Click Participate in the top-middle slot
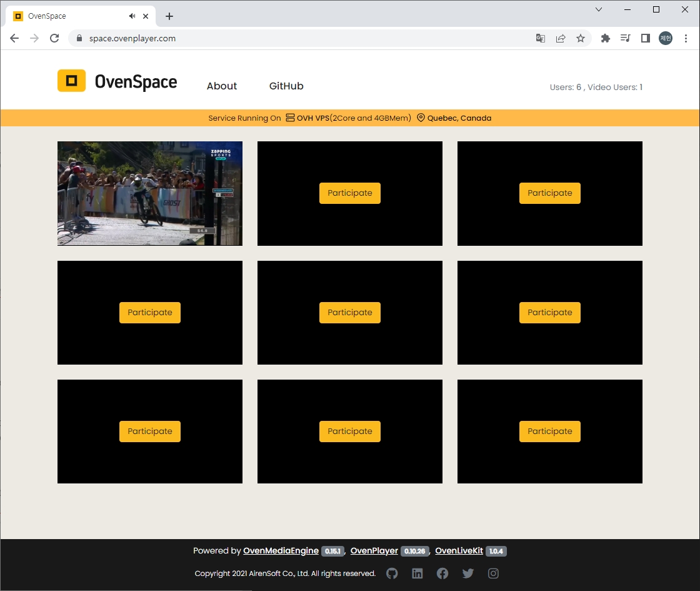The width and height of the screenshot is (700, 591). tap(350, 193)
